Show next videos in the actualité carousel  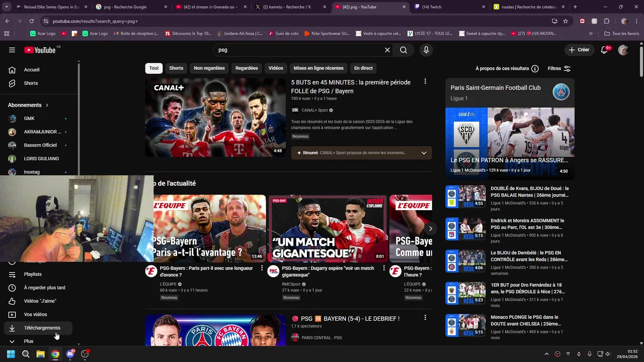tap(431, 229)
